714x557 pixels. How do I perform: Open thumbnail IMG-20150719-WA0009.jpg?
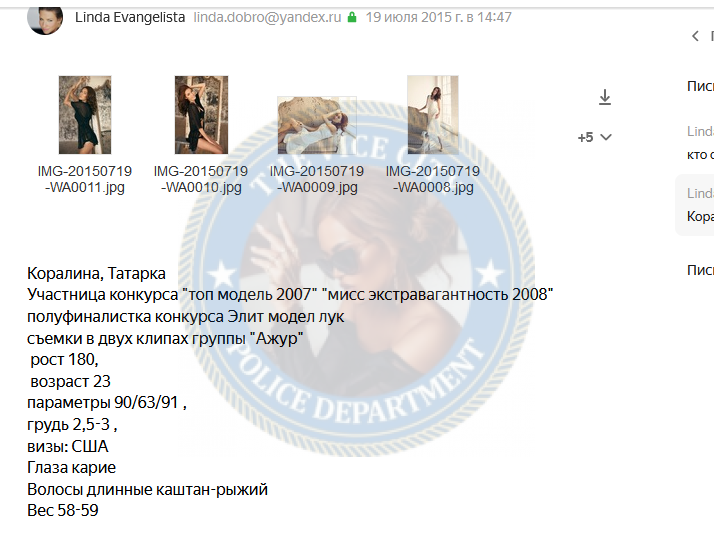tap(317, 125)
